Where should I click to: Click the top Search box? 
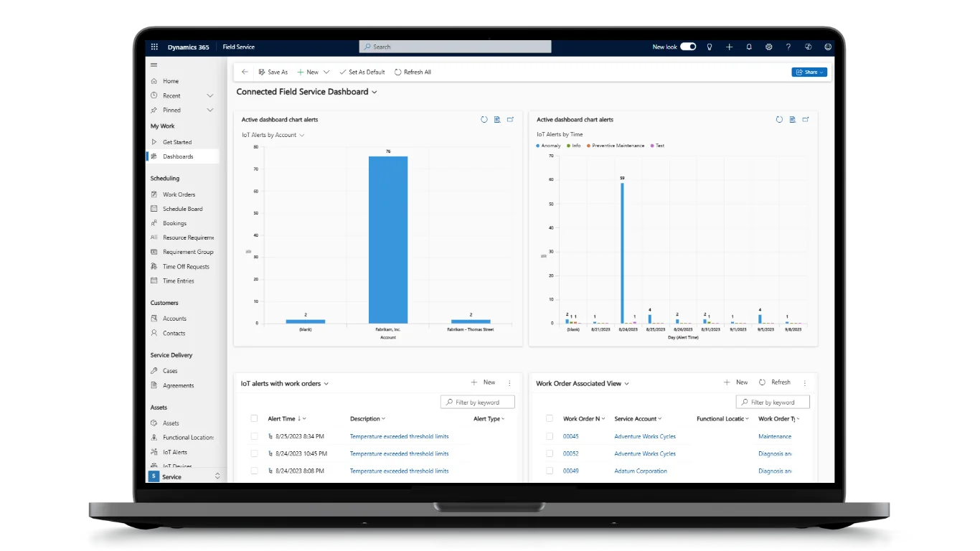(455, 47)
